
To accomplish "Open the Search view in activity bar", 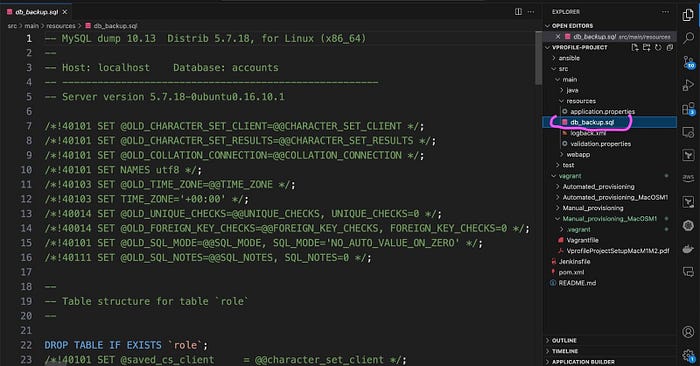I will point(688,38).
